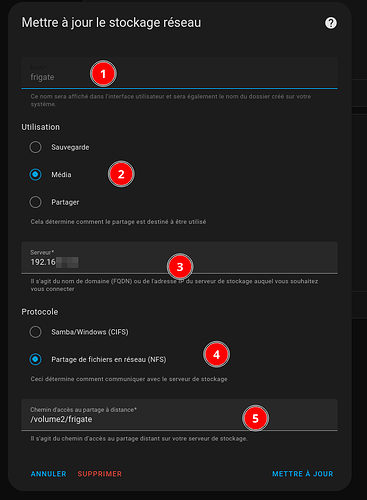Delete the storage with SUPPRIMER
This screenshot has width=367, height=500.
coord(100,474)
